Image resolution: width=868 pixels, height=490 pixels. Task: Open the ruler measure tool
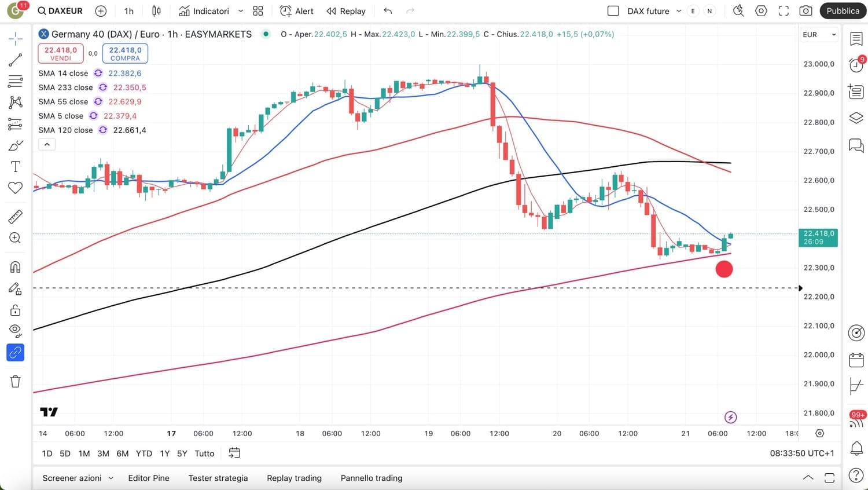(16, 217)
